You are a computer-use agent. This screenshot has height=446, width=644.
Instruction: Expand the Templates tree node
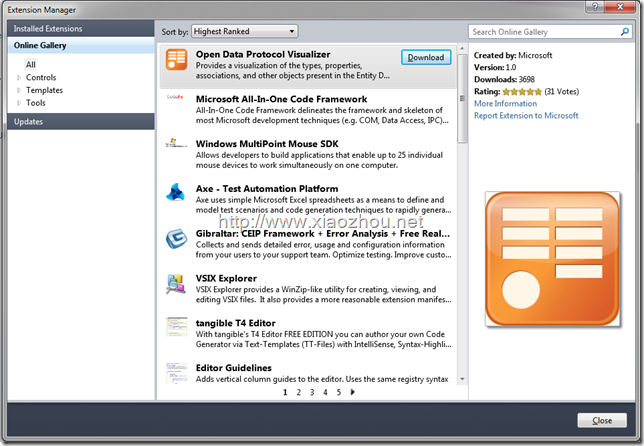point(19,90)
